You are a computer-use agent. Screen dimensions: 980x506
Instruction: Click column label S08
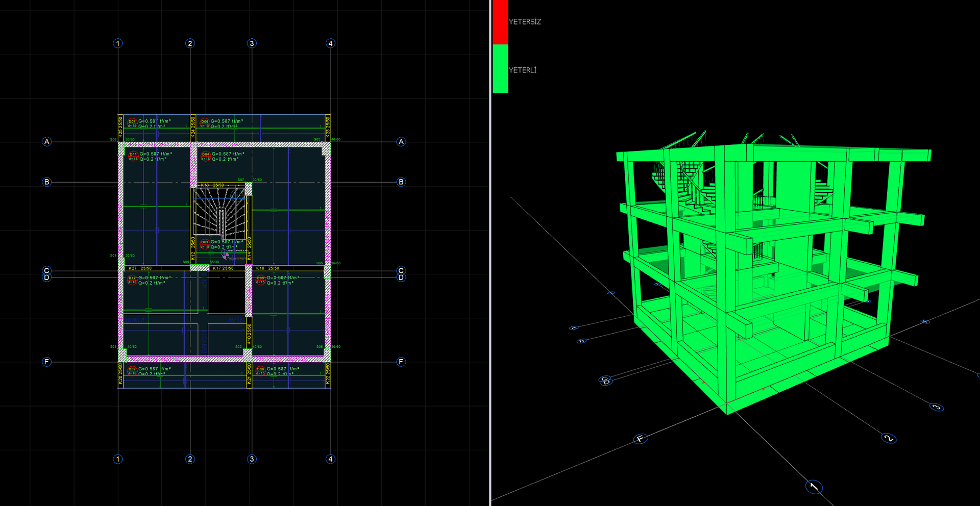[113, 139]
